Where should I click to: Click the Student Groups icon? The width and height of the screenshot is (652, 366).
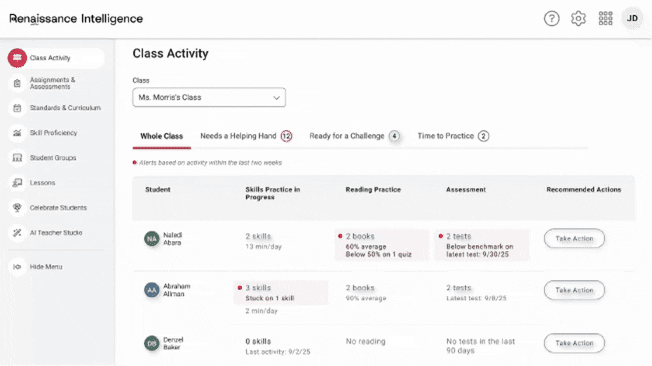pyautogui.click(x=17, y=158)
